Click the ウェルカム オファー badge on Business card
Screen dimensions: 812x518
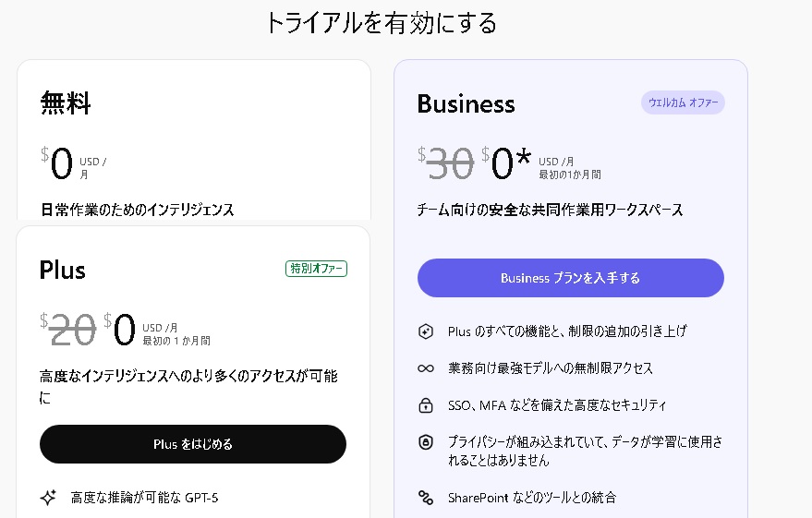point(683,102)
